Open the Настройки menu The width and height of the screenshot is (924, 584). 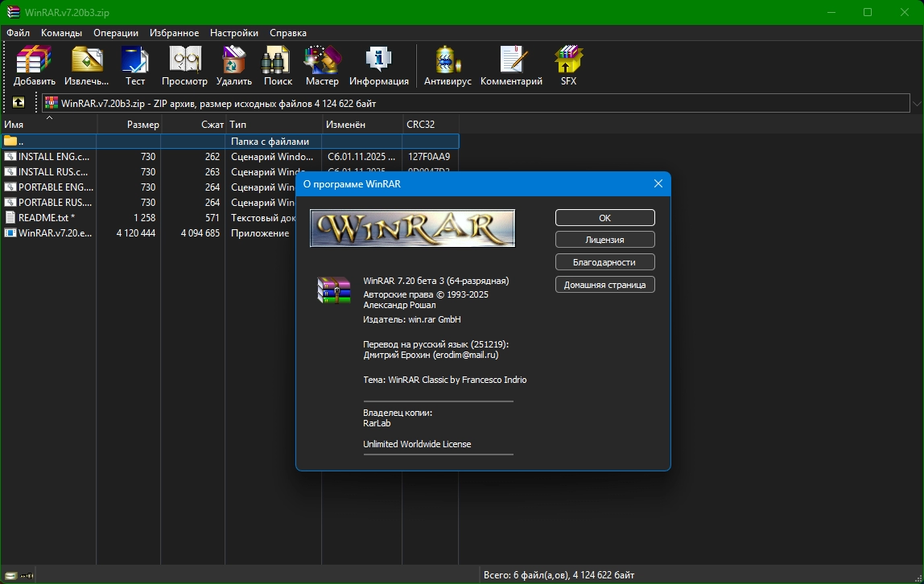coord(233,33)
